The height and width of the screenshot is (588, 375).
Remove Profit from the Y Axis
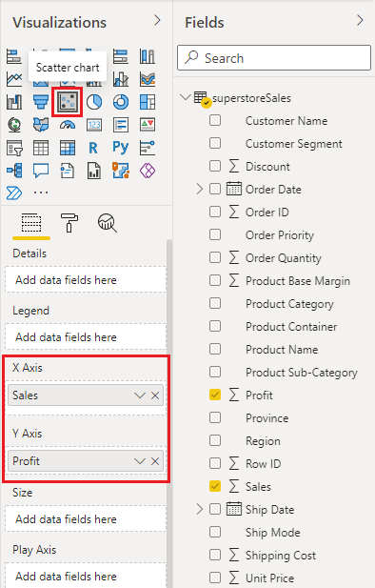(155, 461)
